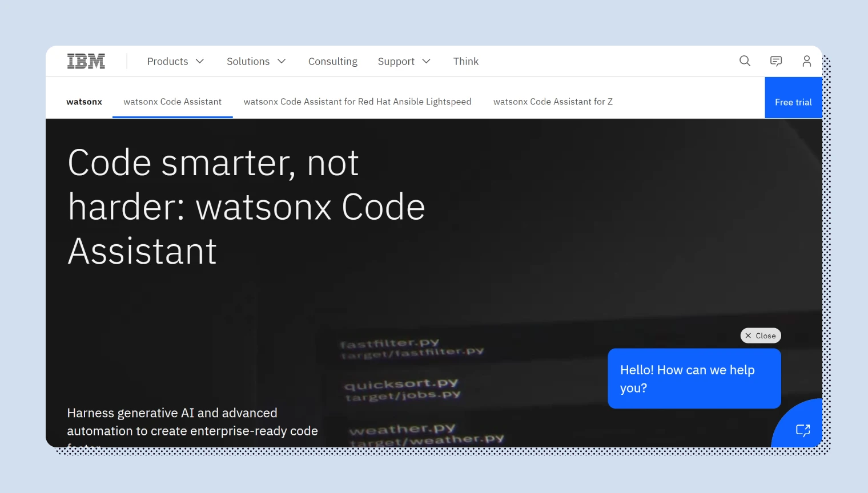Viewport: 868px width, 493px height.
Task: Open the user profile icon
Action: tap(806, 61)
